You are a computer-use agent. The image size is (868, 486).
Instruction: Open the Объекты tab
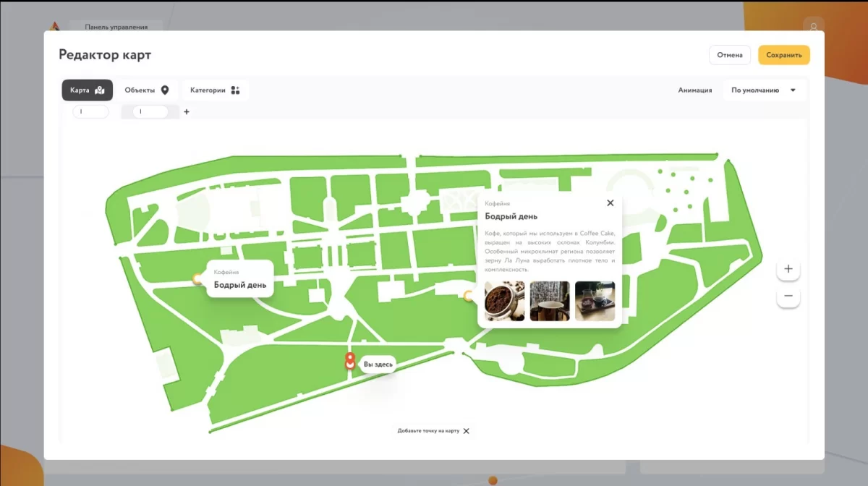pos(147,90)
